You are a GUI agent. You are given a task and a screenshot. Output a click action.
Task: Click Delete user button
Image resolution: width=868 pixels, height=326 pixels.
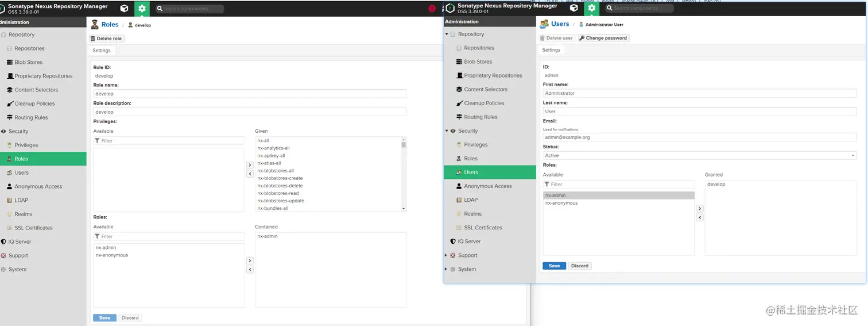click(x=556, y=38)
